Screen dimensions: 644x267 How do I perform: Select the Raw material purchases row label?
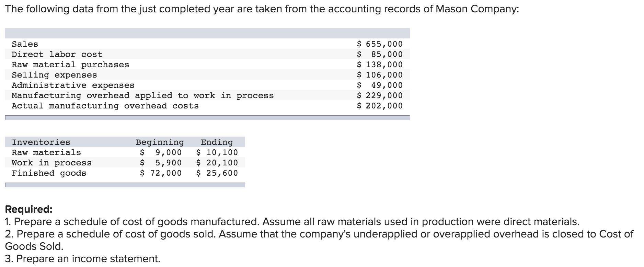tap(70, 65)
